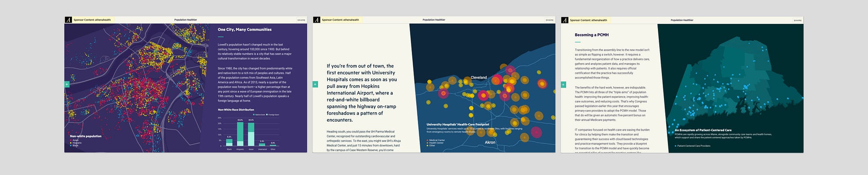Click the Population Healthier title on the Cleveland page
The image size is (868, 175).
pyautogui.click(x=434, y=20)
